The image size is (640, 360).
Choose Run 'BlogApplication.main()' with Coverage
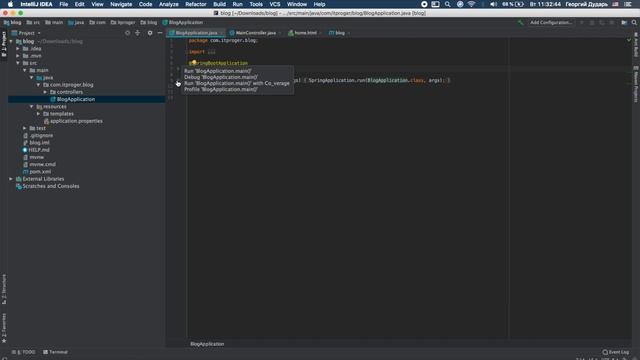(x=237, y=83)
